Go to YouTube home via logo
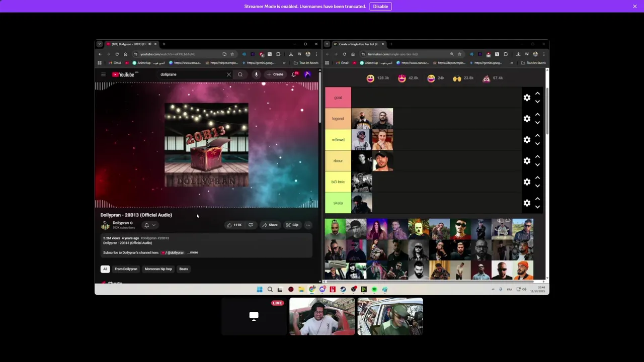644x362 pixels. click(123, 74)
